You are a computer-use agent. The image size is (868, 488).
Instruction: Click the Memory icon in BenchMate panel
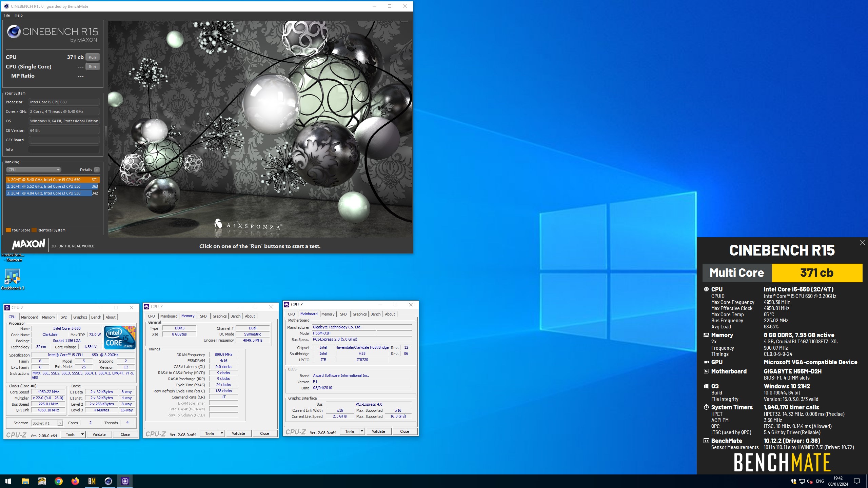coord(706,335)
